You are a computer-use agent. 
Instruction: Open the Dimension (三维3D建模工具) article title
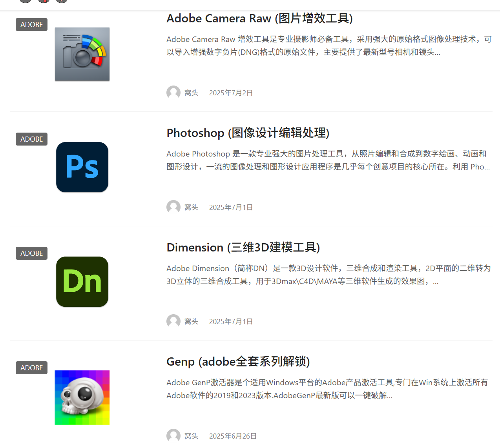tap(243, 248)
